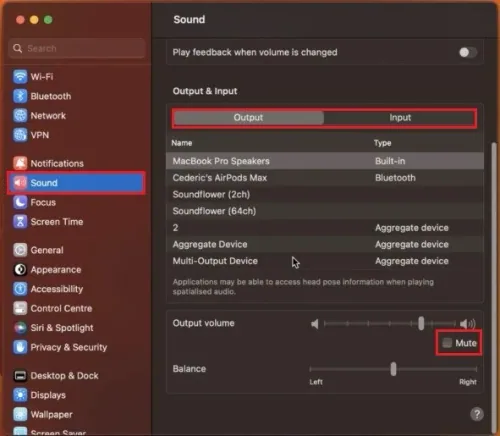
Task: Click the Left balance label
Action: 316,382
